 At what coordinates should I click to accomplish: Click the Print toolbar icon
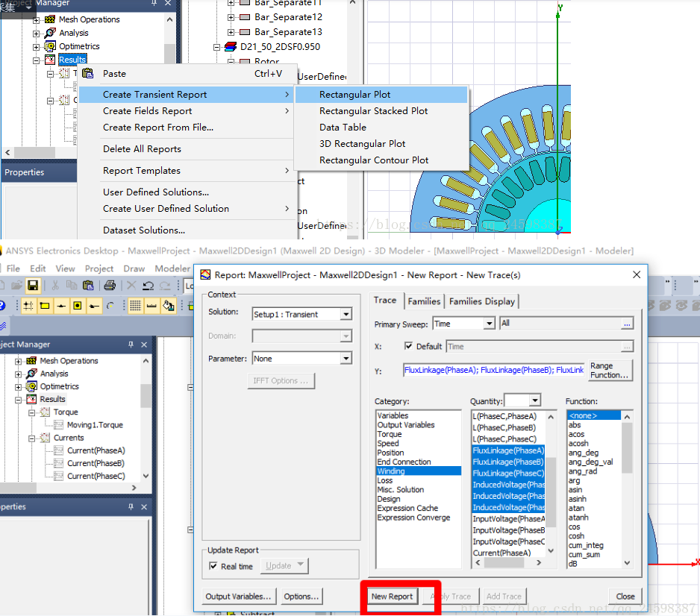pos(110,286)
